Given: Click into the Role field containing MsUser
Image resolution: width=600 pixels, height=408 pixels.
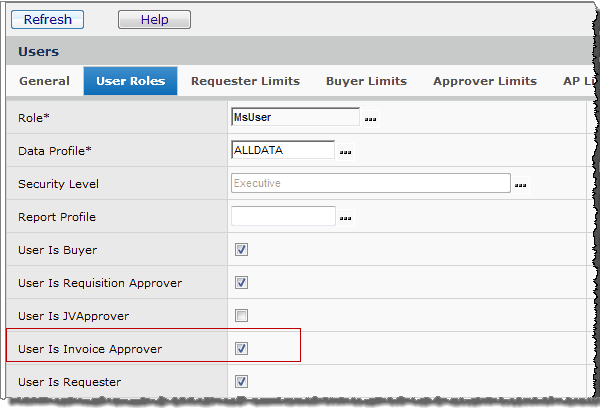Looking at the screenshot, I should click(294, 117).
